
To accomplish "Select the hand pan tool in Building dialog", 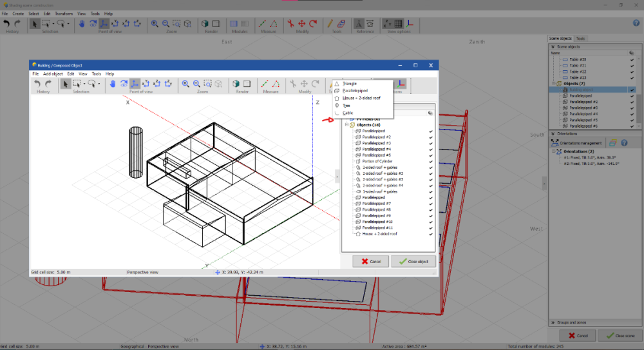I will click(112, 84).
